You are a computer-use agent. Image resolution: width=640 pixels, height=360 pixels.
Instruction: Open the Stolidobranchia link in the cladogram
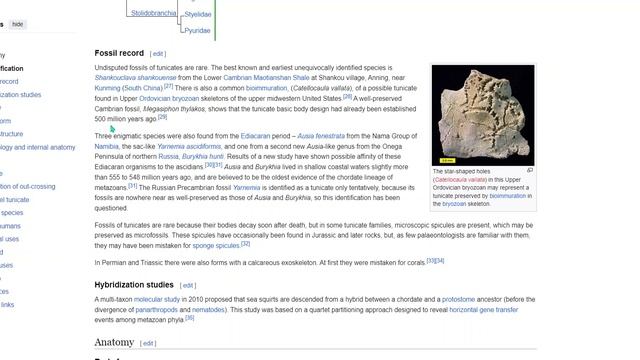pyautogui.click(x=153, y=13)
